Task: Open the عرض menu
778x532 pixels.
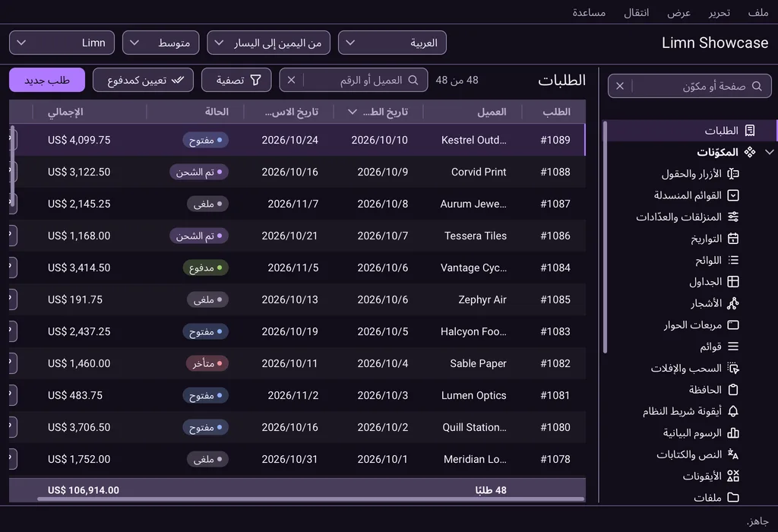Action: tap(678, 12)
